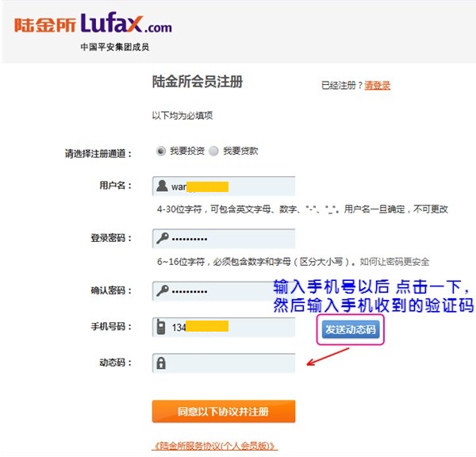Viewport: 476px width, 457px height.
Task: Focus the empty 动态码 code input field
Action: (224, 363)
